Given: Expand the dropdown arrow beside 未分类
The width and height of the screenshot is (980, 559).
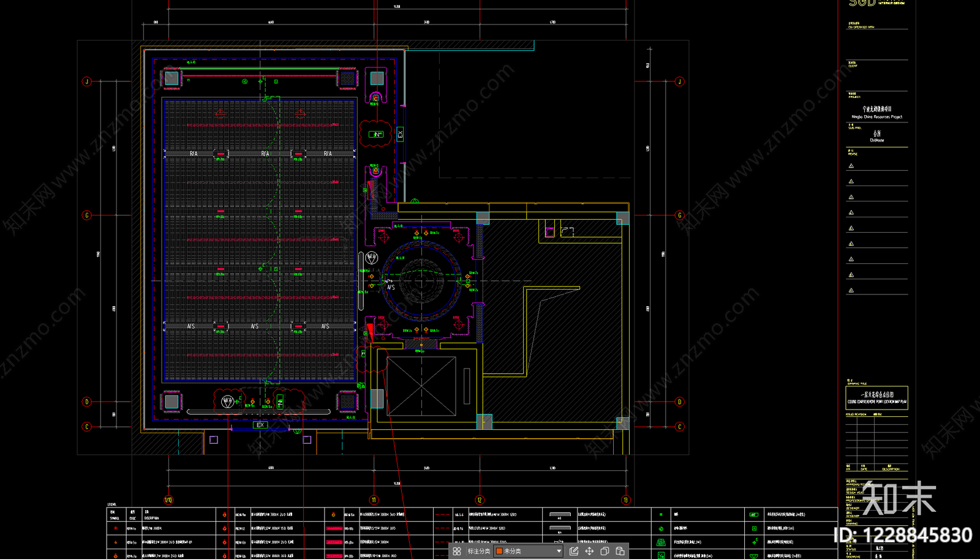Looking at the screenshot, I should click(559, 551).
